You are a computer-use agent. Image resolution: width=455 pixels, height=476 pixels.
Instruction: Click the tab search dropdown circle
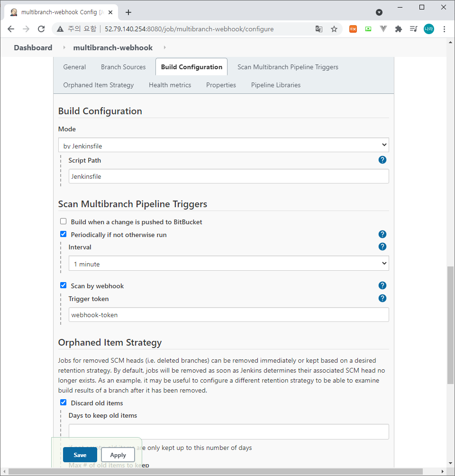tap(379, 12)
